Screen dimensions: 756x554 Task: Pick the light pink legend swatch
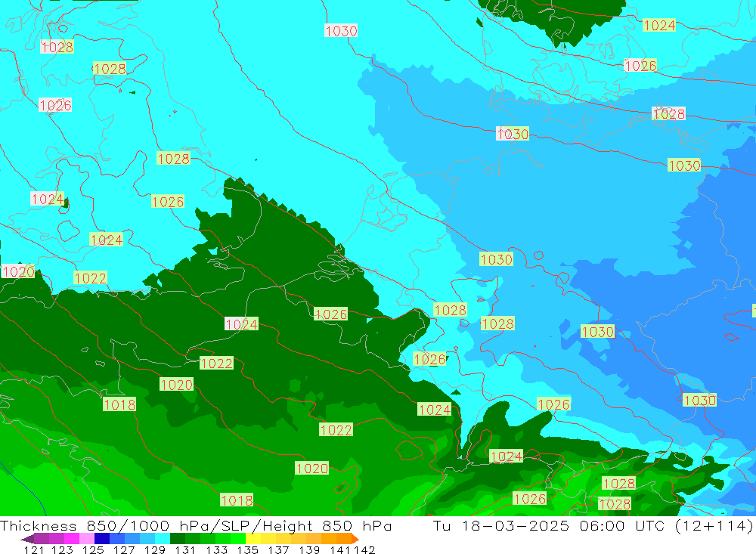click(x=87, y=539)
